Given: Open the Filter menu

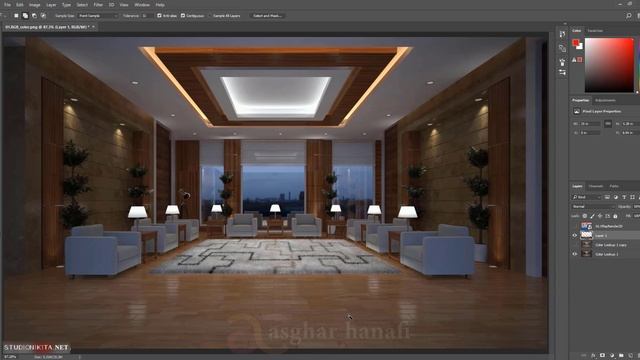Looking at the screenshot, I should pyautogui.click(x=98, y=5).
